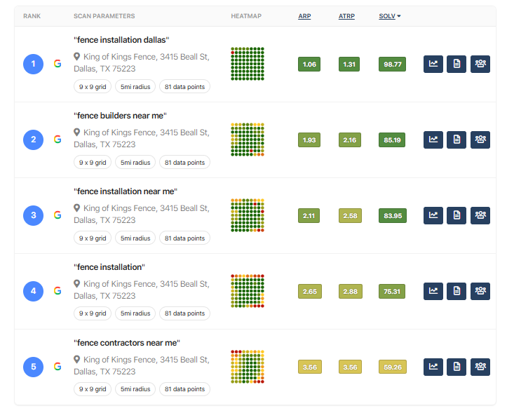Screen dimensions: 507x420
Task: View competitors for "fence installation near me"
Action: point(480,215)
